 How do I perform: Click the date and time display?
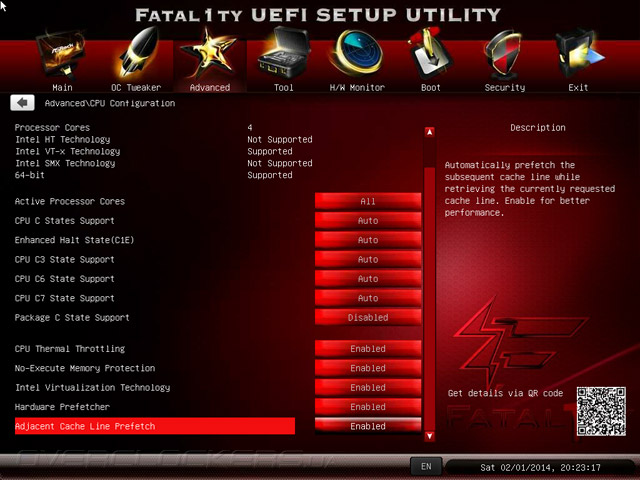[540, 467]
